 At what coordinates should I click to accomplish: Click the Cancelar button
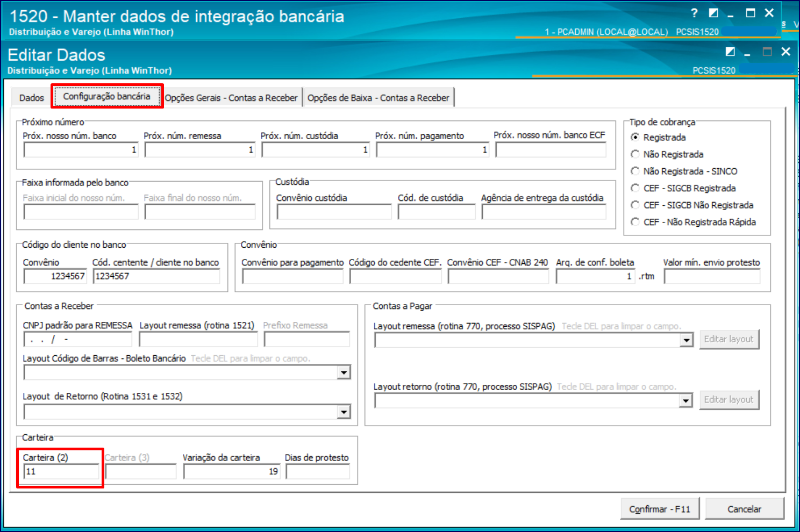[x=744, y=509]
